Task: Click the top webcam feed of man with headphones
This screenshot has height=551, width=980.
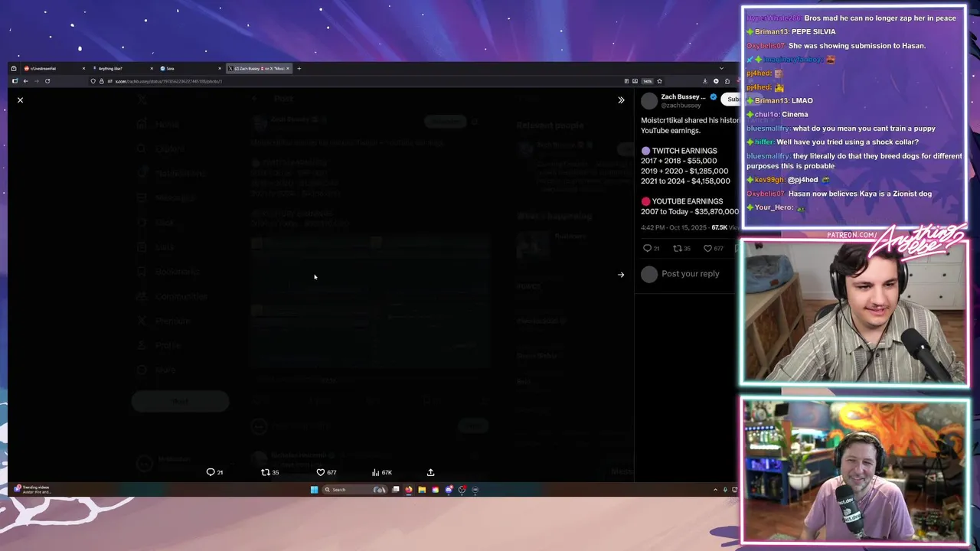Action: tap(854, 312)
